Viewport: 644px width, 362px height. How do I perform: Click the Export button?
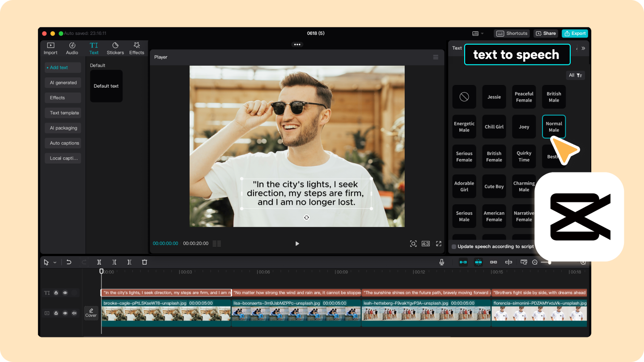click(x=575, y=34)
